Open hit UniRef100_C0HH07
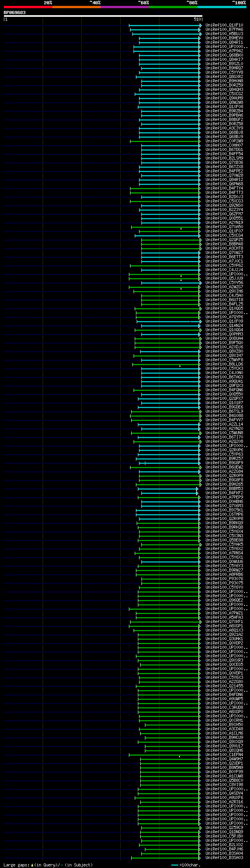250x868 pixels. coord(224,146)
